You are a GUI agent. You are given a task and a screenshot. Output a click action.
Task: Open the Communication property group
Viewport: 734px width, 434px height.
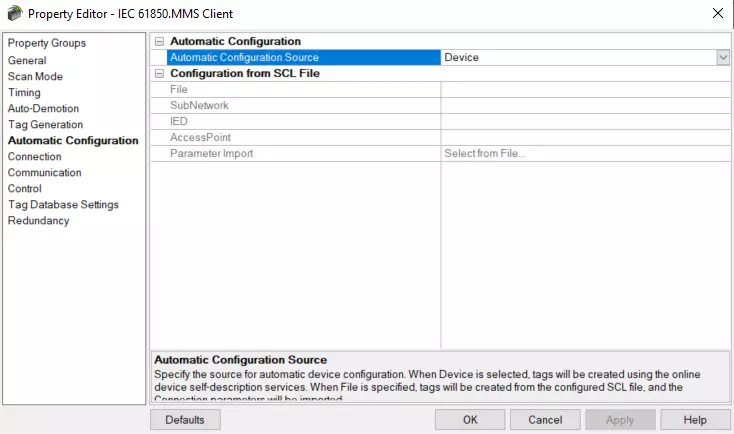tap(44, 172)
